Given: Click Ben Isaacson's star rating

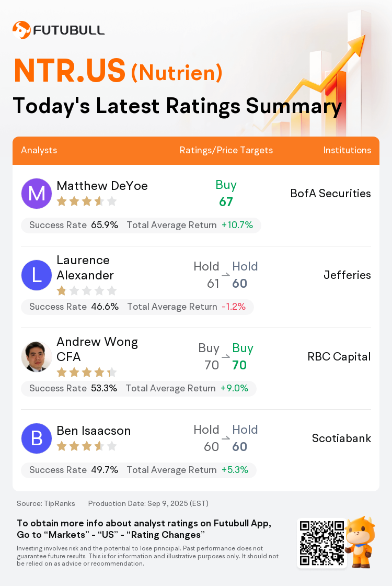Looking at the screenshot, I should (x=87, y=446).
